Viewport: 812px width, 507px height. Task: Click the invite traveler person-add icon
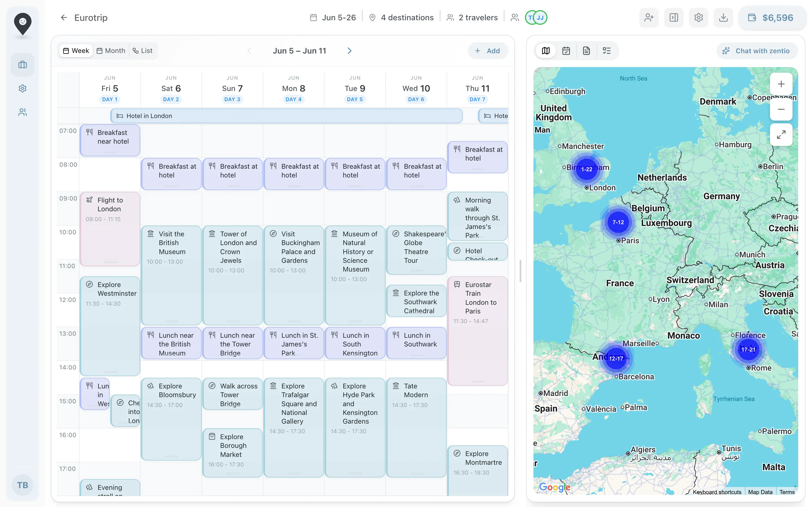pyautogui.click(x=648, y=17)
